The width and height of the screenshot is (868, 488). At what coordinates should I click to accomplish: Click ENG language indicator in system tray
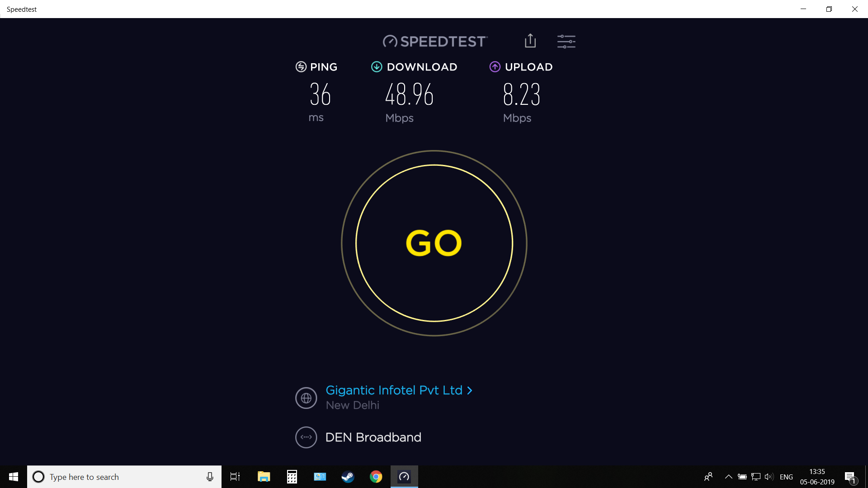coord(786,477)
